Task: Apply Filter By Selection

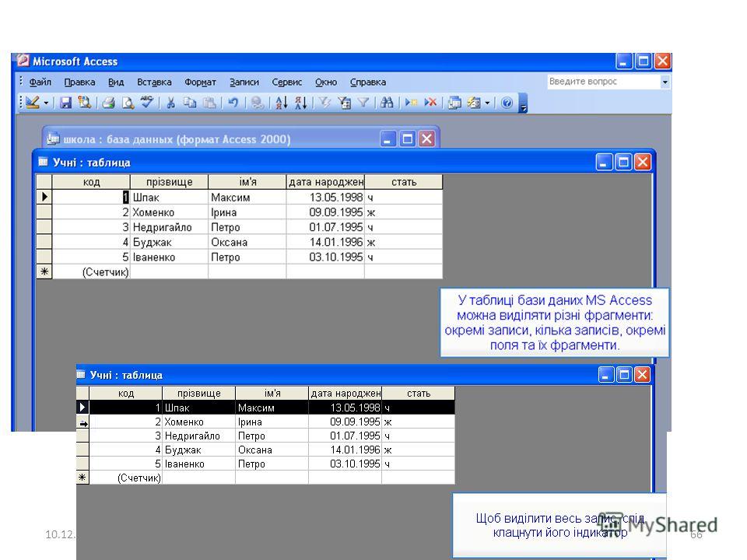Action: pos(325,103)
